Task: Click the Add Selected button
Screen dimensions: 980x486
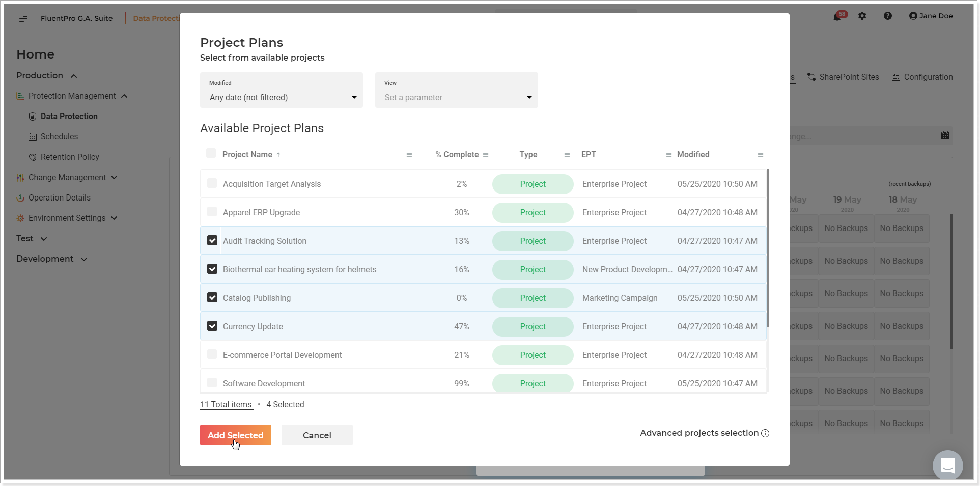Action: pos(236,435)
